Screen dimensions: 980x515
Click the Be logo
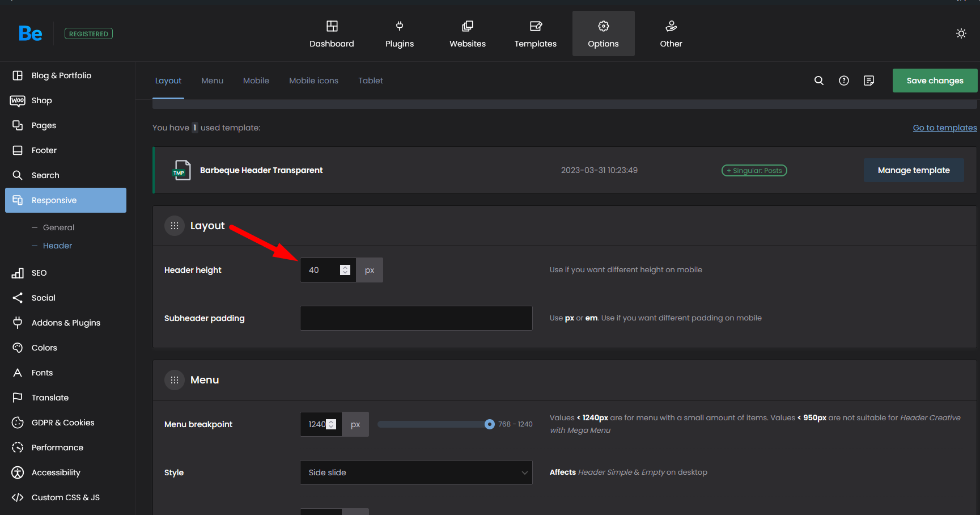[x=31, y=33]
